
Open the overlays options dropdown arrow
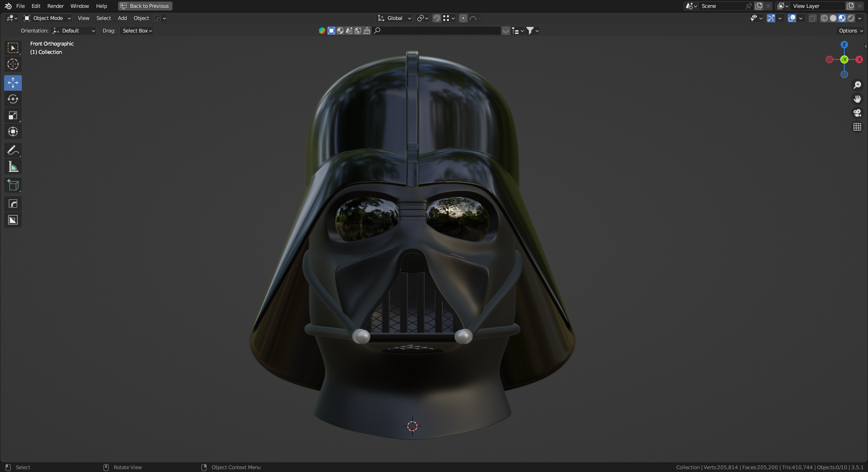[x=801, y=18]
